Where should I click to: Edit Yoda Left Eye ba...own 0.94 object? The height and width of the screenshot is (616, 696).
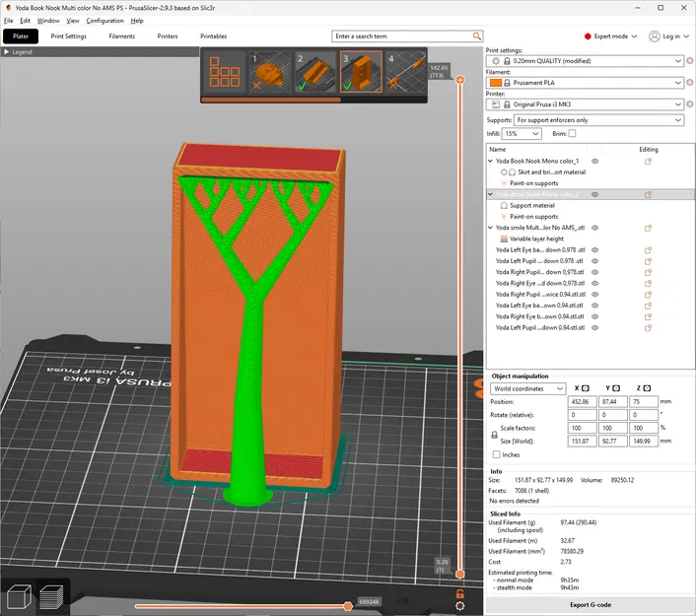(648, 306)
